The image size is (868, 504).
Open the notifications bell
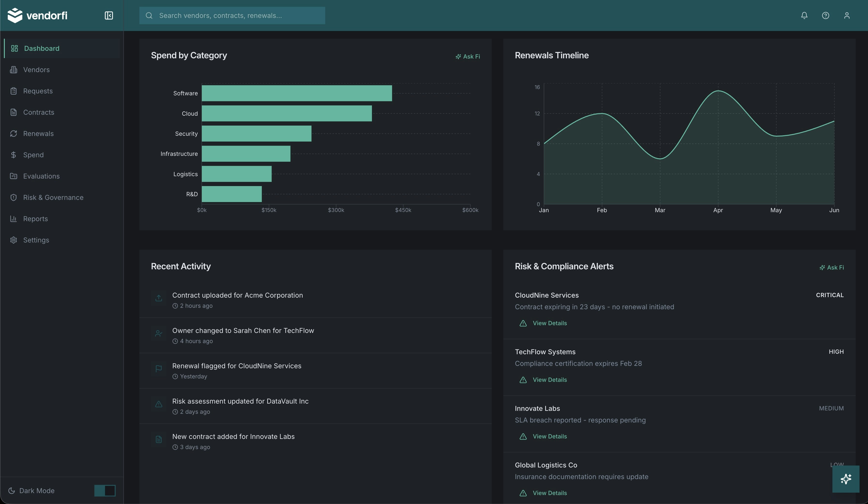(804, 15)
